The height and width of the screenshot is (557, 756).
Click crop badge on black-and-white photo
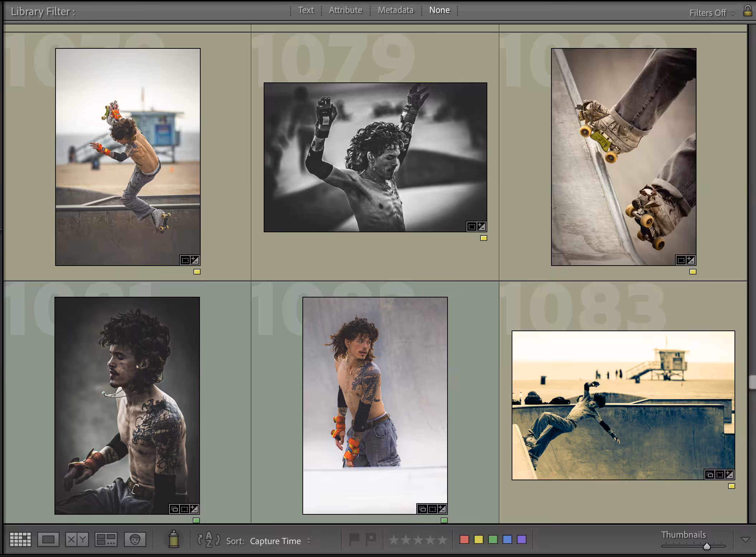pyautogui.click(x=472, y=227)
